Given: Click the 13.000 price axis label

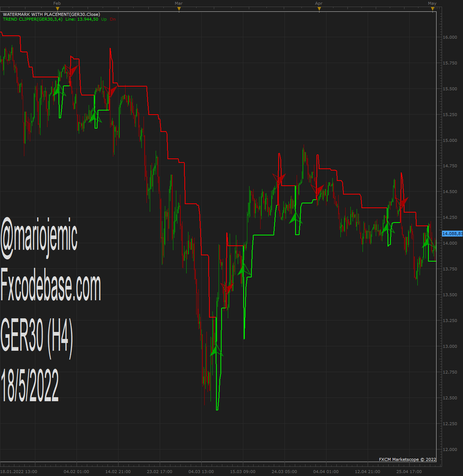Looking at the screenshot, I should 450,346.
